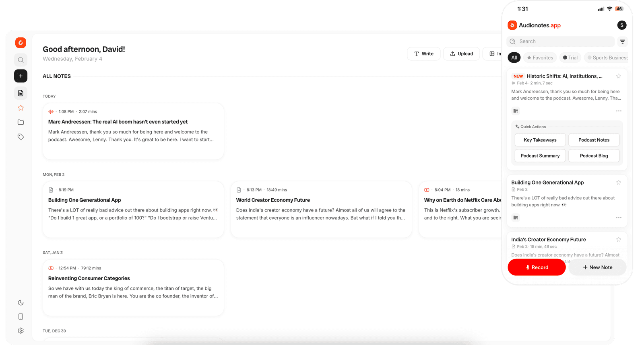Open World Creator Economy Future note

[321, 209]
